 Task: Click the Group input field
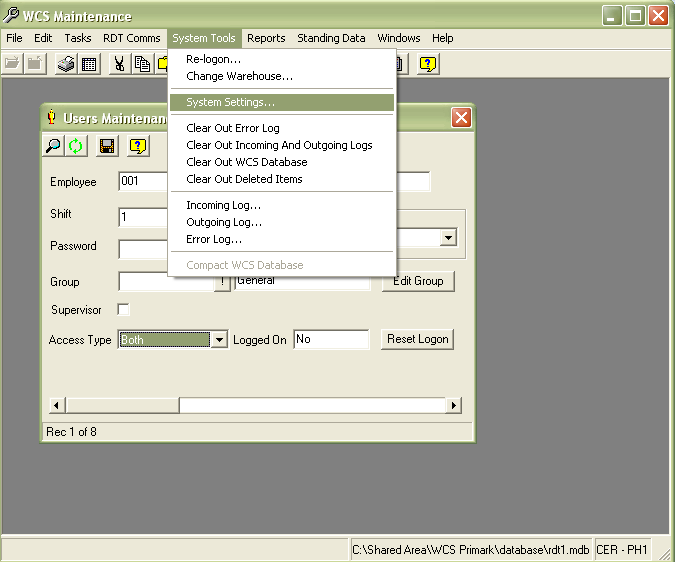click(x=166, y=283)
